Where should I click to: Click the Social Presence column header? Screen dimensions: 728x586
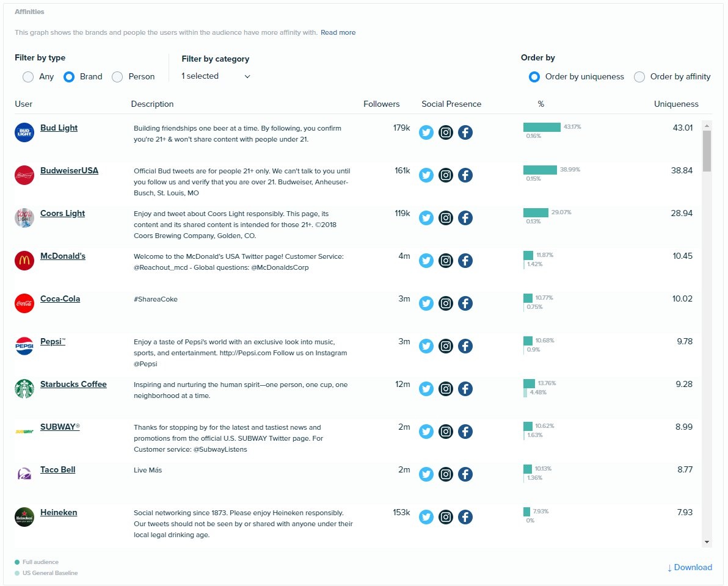pos(451,104)
